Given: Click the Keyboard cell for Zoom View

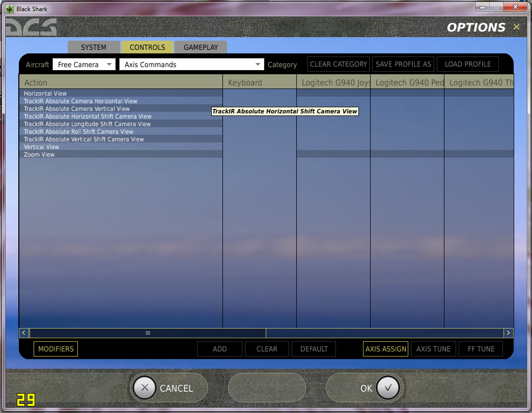Looking at the screenshot, I should [x=260, y=154].
